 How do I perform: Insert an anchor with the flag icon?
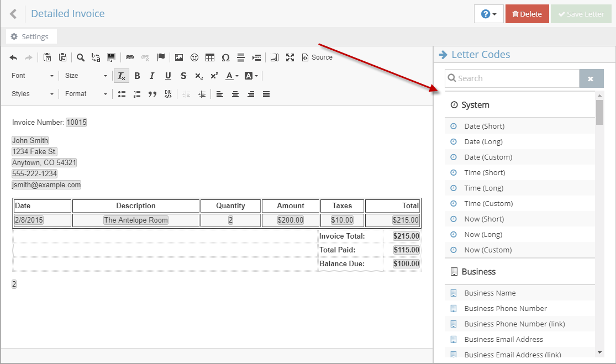[161, 57]
